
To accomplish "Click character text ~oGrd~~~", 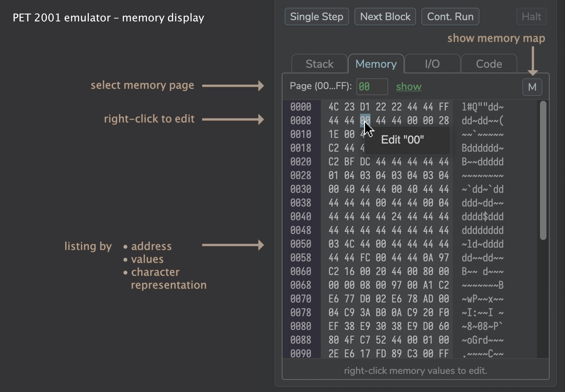I will (483, 340).
